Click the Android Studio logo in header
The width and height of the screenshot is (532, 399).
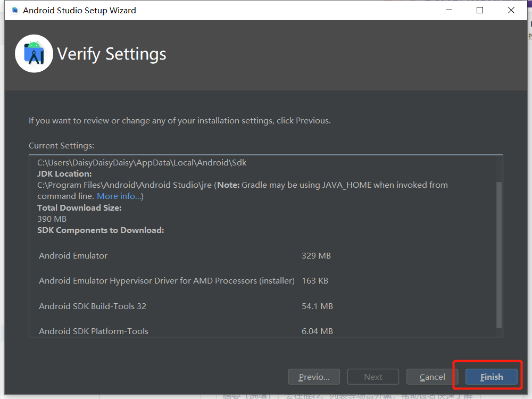click(34, 54)
